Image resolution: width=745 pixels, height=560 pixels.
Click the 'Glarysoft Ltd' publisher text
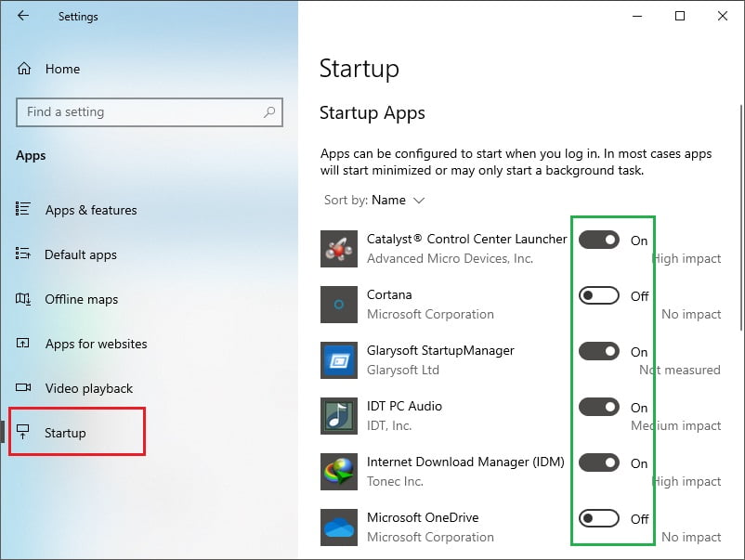(x=403, y=370)
